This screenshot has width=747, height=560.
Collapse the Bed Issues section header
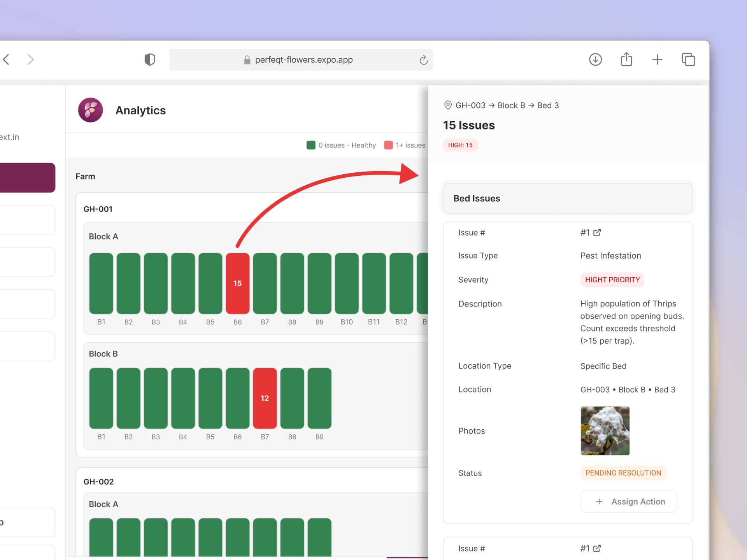477,198
